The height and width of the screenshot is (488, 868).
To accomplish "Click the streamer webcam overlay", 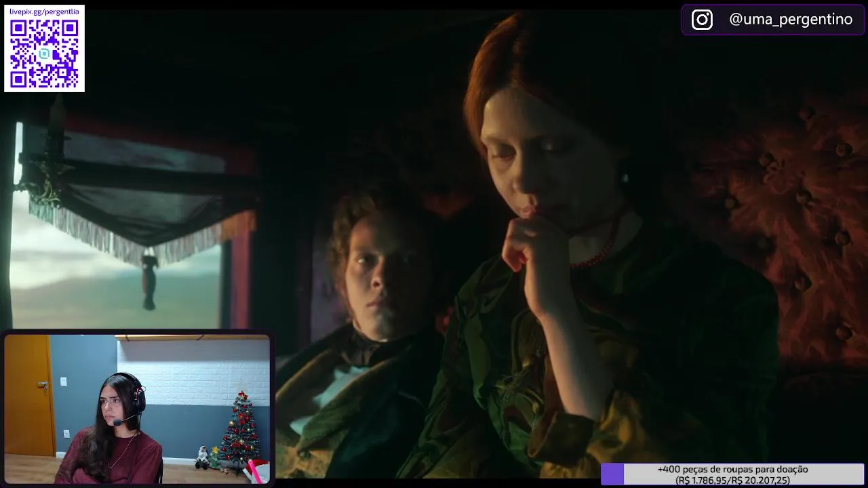I will tap(137, 409).
